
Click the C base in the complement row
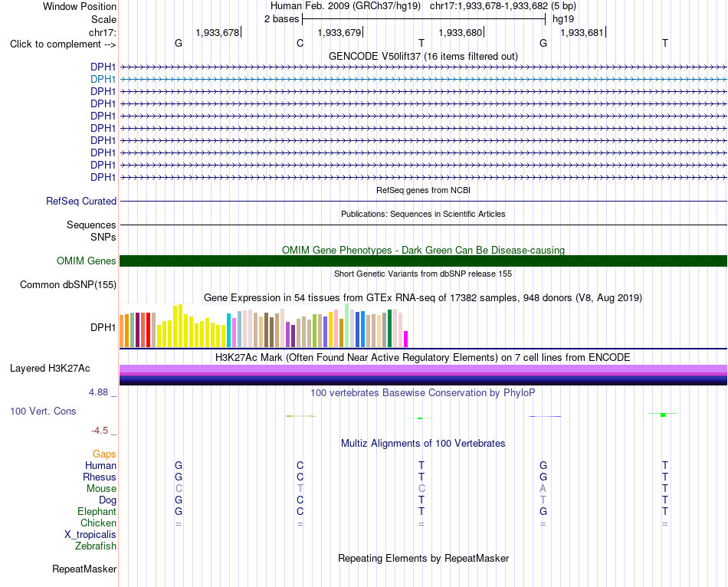(x=300, y=43)
